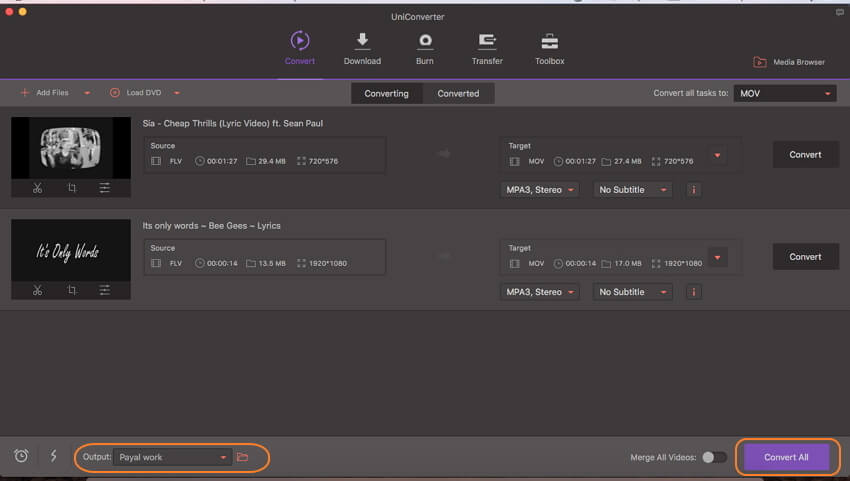Open the Media Browser
The width and height of the screenshot is (850, 481).
tap(789, 62)
